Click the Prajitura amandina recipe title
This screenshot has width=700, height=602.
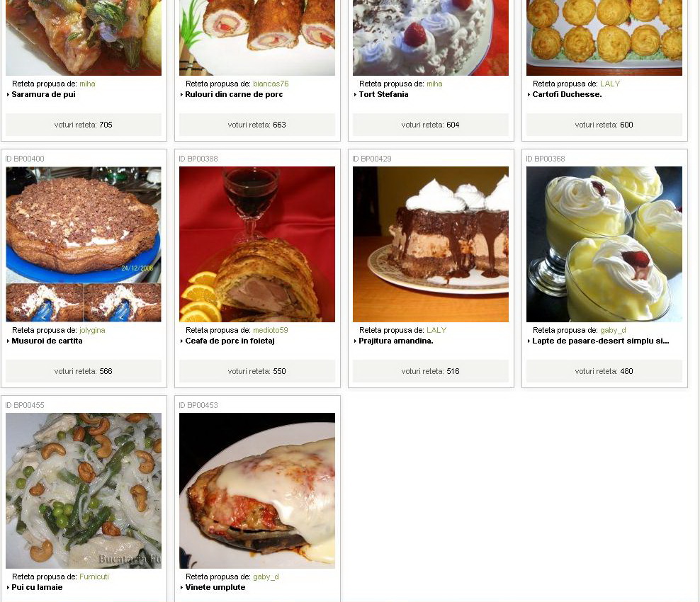396,341
